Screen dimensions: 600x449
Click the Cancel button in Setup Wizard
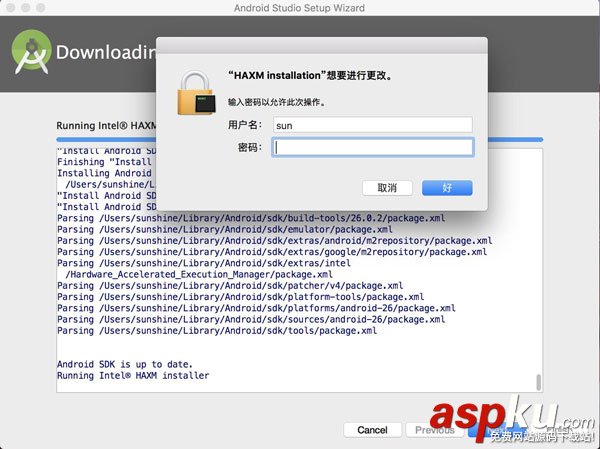[x=372, y=430]
